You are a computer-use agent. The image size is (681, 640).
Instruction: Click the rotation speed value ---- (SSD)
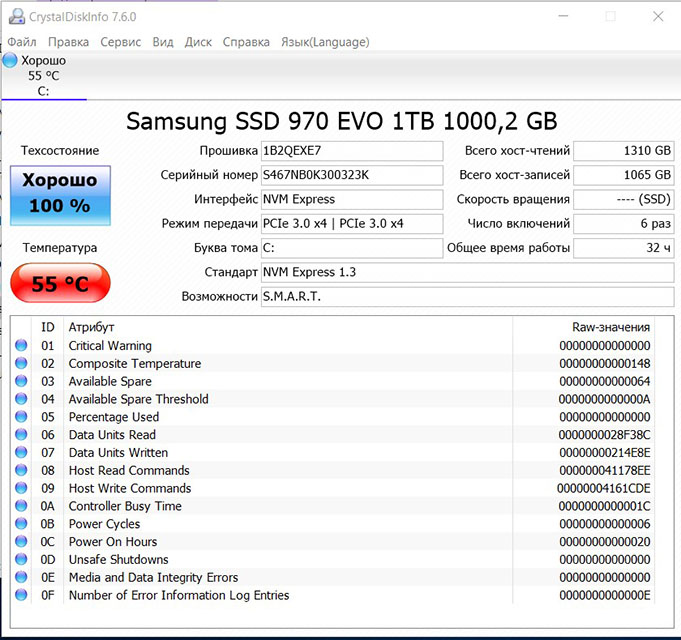[624, 199]
